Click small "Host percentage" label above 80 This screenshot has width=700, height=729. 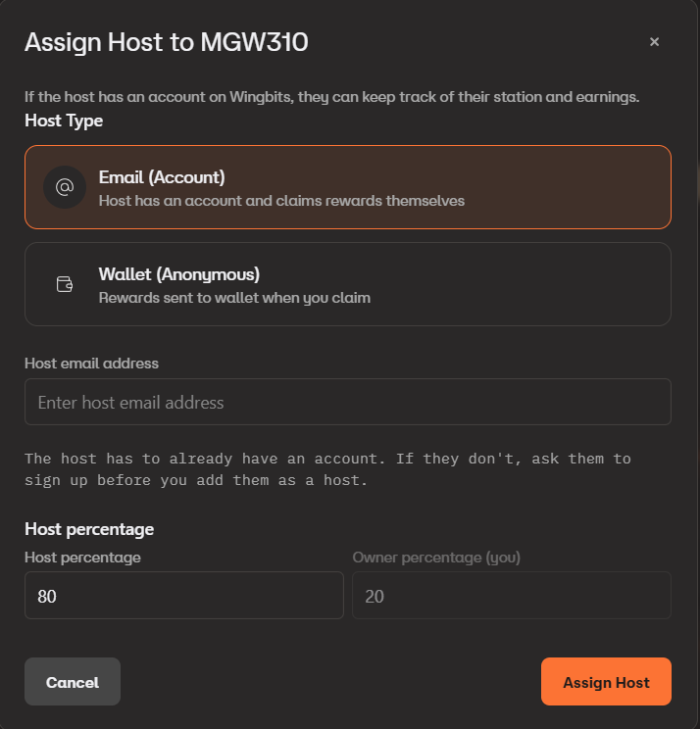pyautogui.click(x=82, y=558)
